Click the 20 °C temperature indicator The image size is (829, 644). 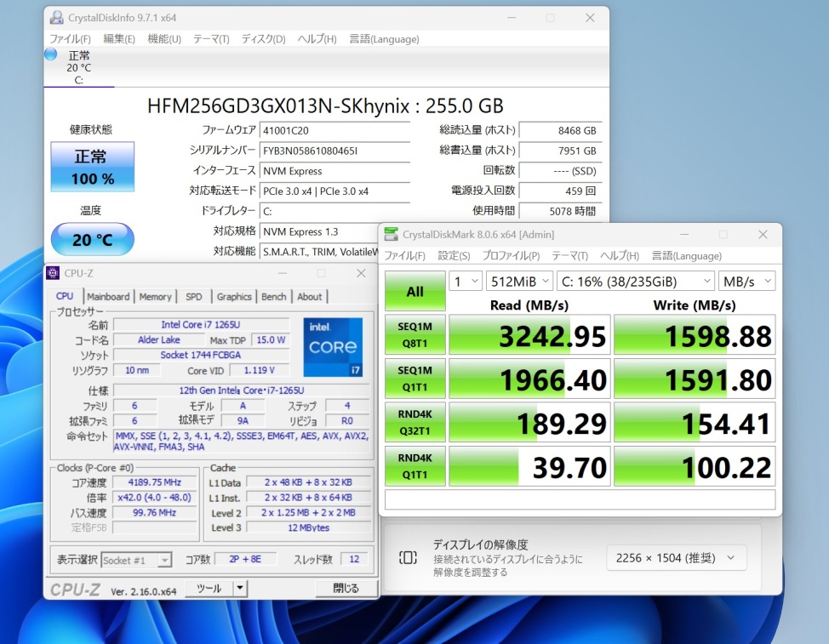point(92,240)
